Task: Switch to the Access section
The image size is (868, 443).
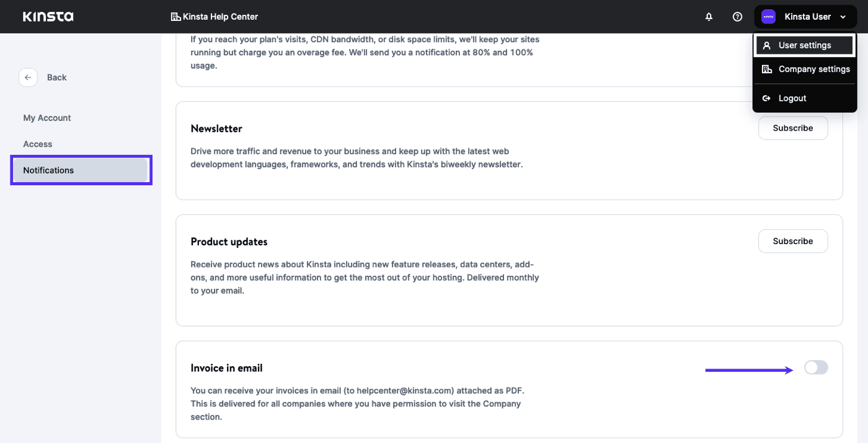Action: 37,143
